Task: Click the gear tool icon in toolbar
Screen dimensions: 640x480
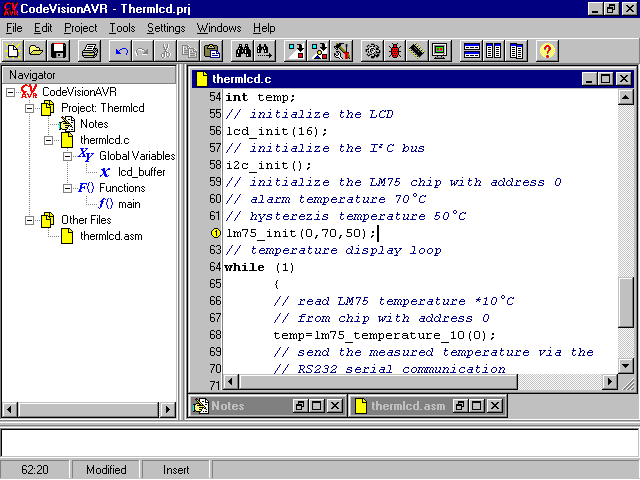Action: coord(372,51)
